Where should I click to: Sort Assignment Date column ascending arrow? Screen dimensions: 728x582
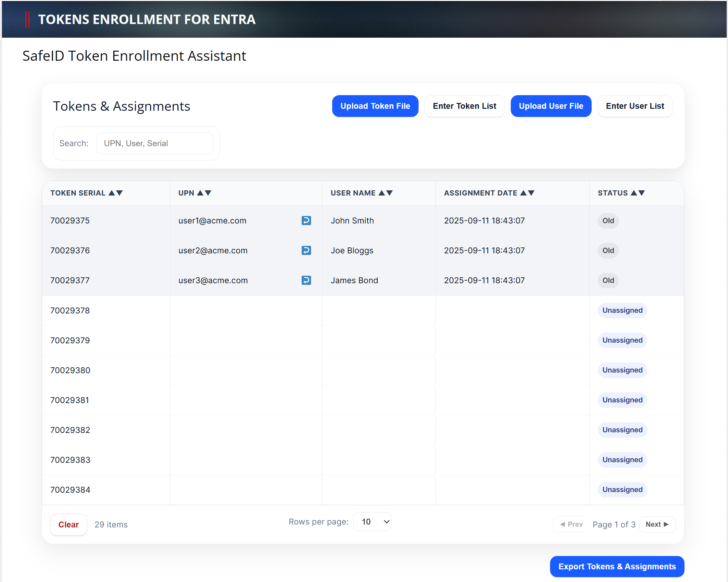(x=523, y=193)
